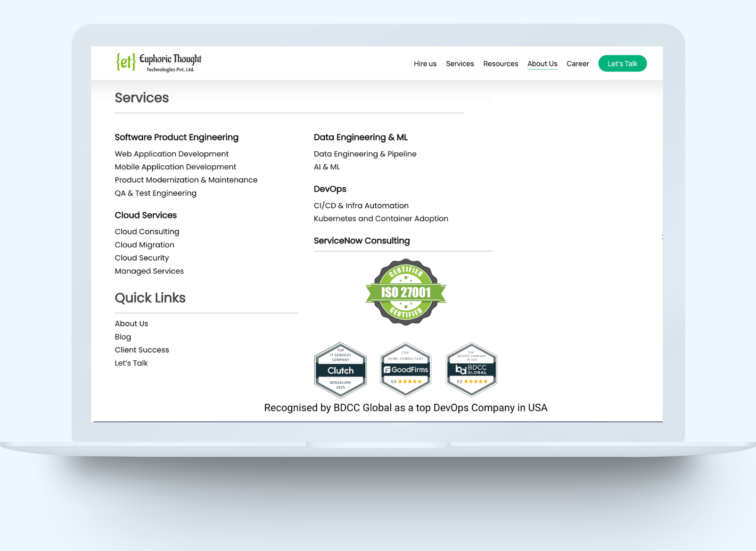Open the ServiceNow Consulting heading link

pos(362,241)
